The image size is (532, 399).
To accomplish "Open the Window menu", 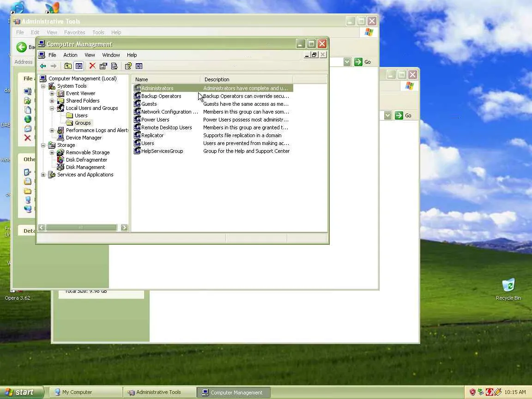I will click(x=111, y=55).
